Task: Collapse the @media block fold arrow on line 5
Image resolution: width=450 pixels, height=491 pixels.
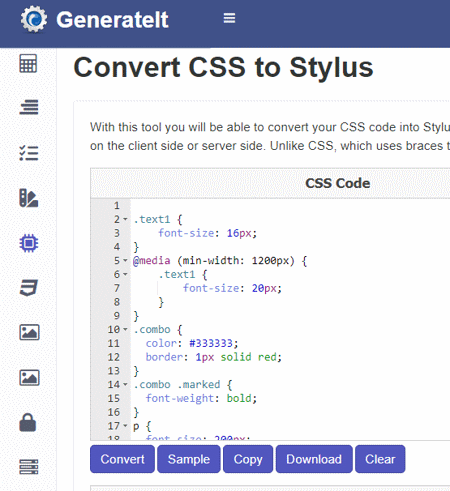Action: tap(125, 260)
